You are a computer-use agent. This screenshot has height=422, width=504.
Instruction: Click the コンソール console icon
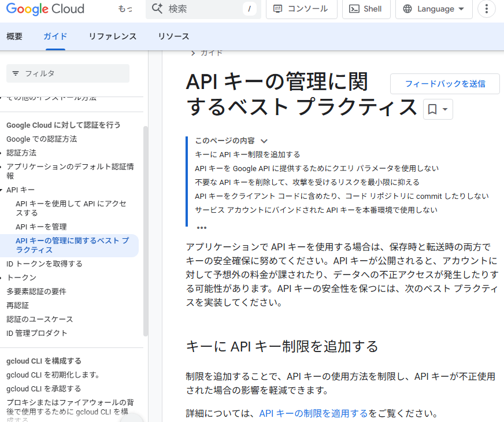tap(277, 9)
